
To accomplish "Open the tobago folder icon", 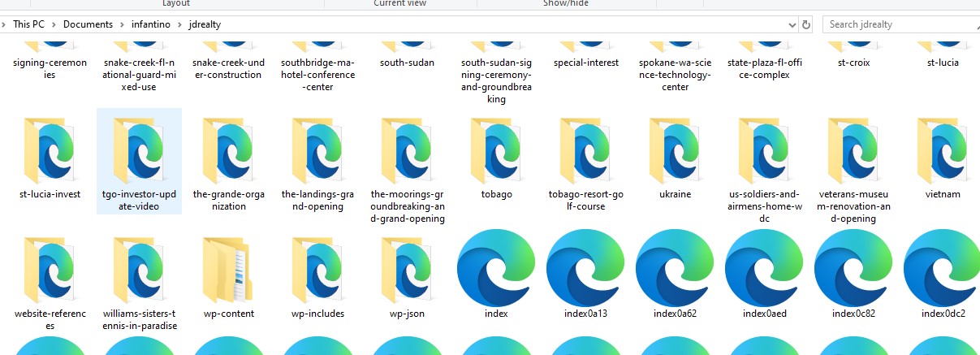I will (496, 150).
